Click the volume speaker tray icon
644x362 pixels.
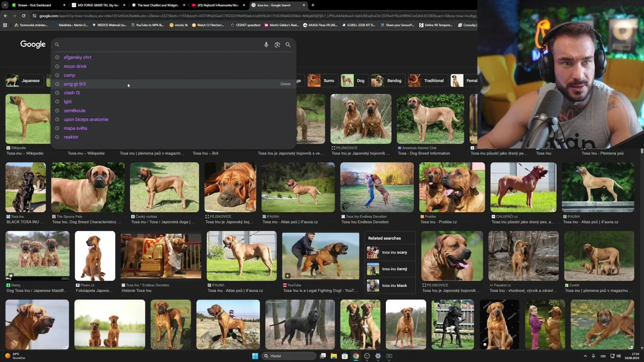[x=618, y=356]
